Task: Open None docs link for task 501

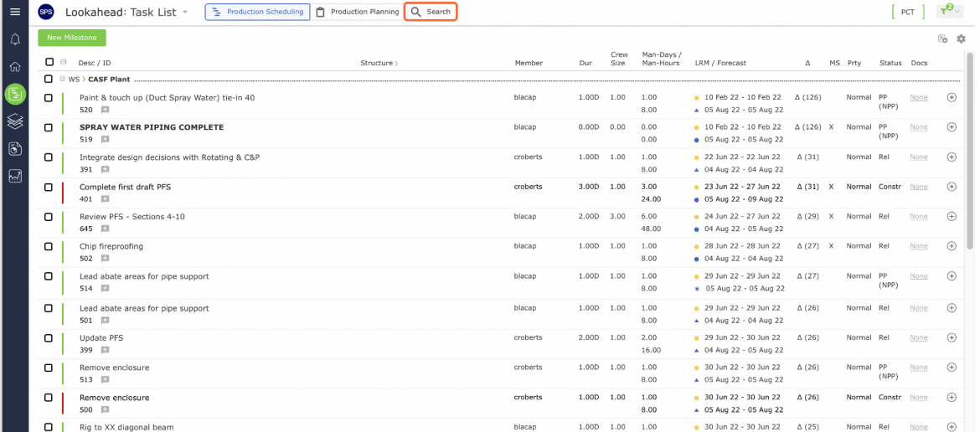Action: point(918,308)
